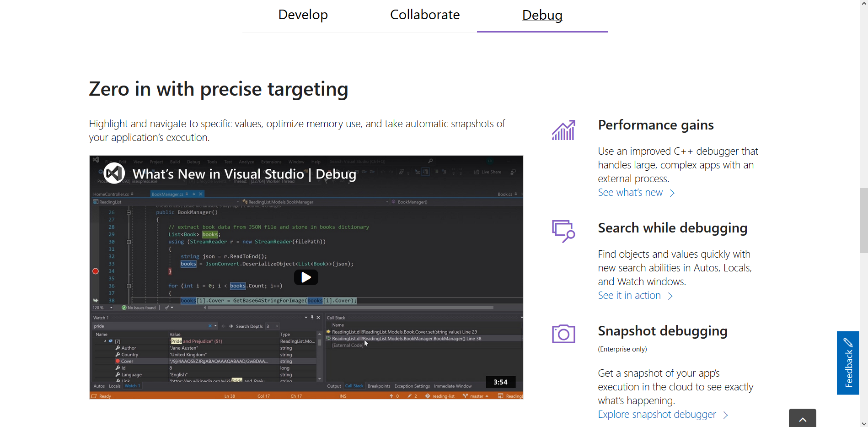Click the page vertical scrollbar thumb
The image size is (868, 427).
pyautogui.click(x=864, y=220)
